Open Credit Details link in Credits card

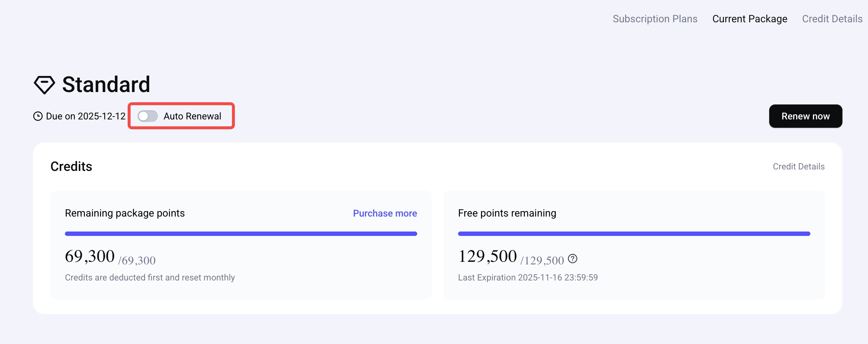click(798, 167)
